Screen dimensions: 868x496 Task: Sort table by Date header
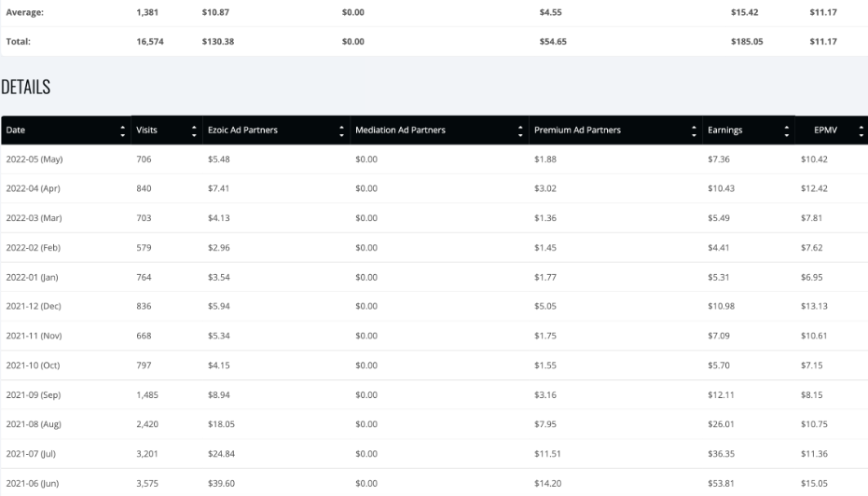[16, 131]
